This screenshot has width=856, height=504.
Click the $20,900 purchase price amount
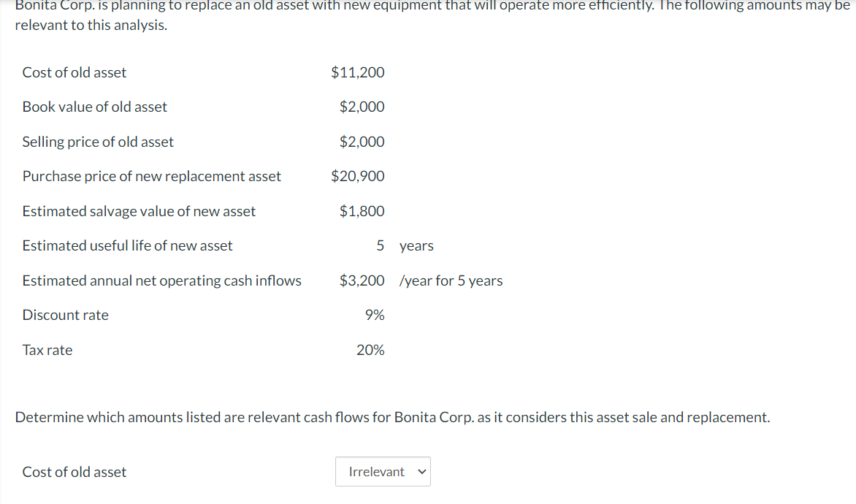click(x=357, y=176)
